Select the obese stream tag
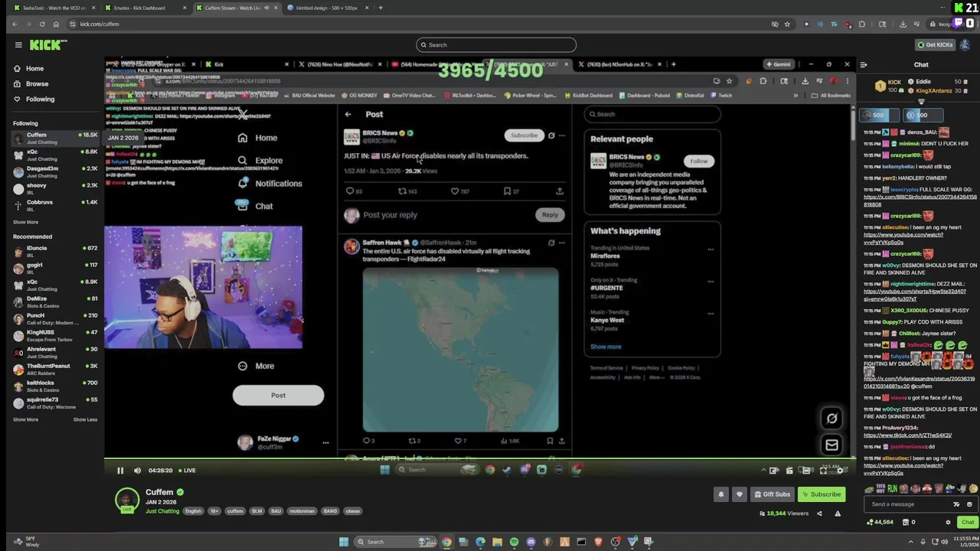 (x=352, y=511)
